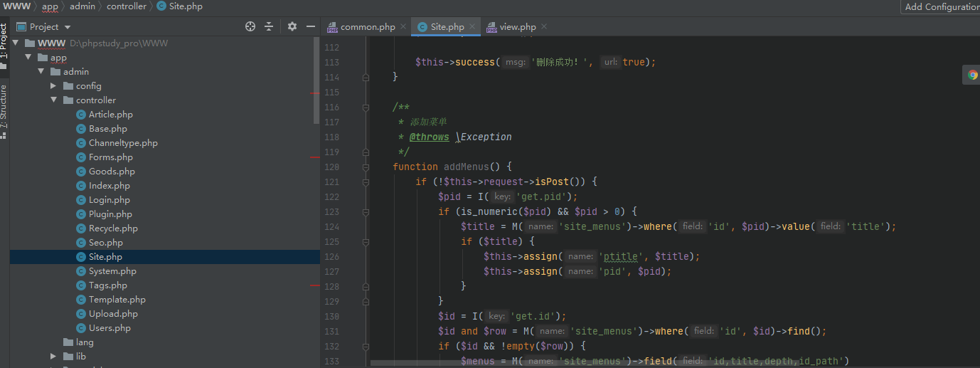Viewport: 980px width, 368px height.
Task: Click the locate current file crosshair icon
Action: tap(250, 26)
